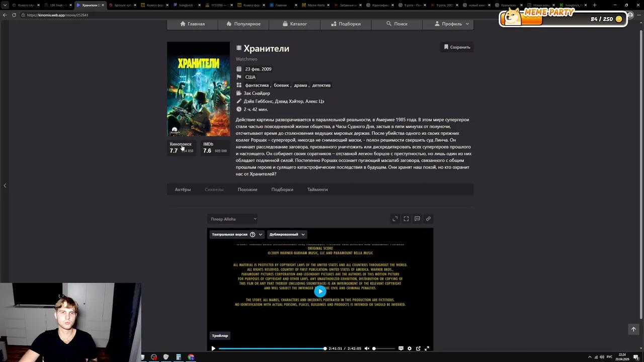This screenshot has height=362, width=644.
Task: Click the Трейлер button in player
Action: coord(219,335)
